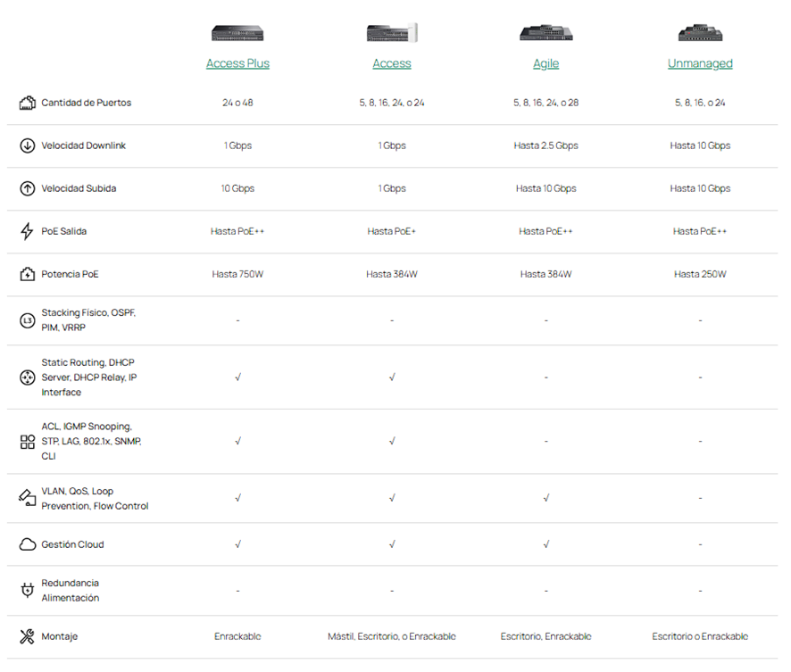This screenshot has height=672, width=791.
Task: Click the VLAN QoS feature icon
Action: 27,498
